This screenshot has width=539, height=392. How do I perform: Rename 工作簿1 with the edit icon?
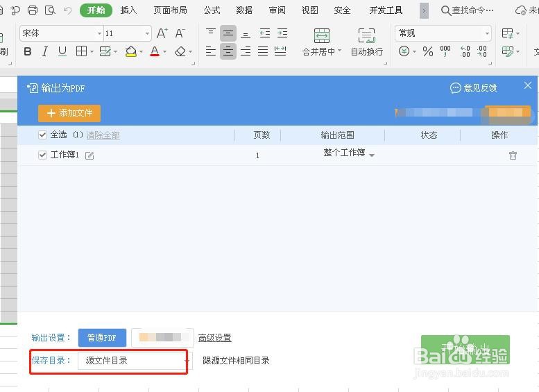click(x=89, y=156)
